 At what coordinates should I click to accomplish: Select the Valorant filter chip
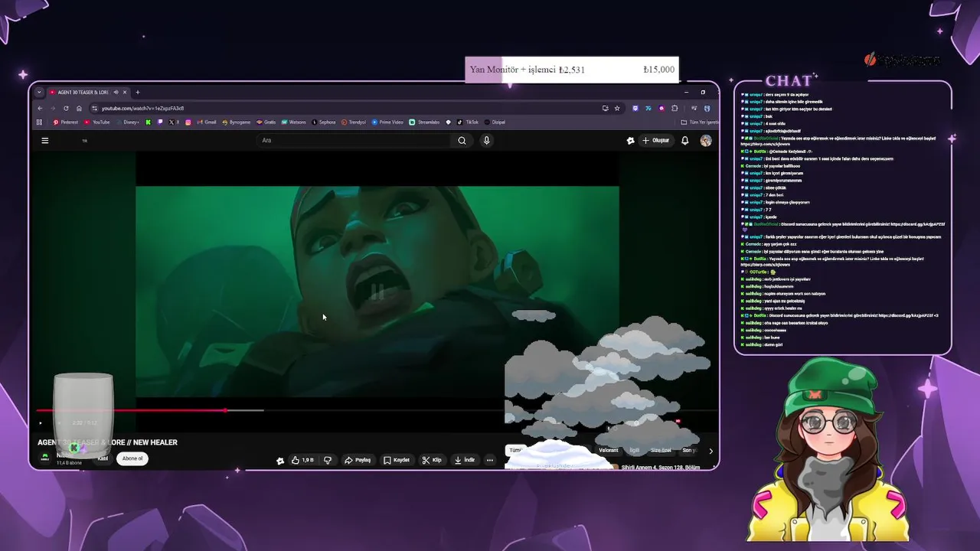pos(609,451)
